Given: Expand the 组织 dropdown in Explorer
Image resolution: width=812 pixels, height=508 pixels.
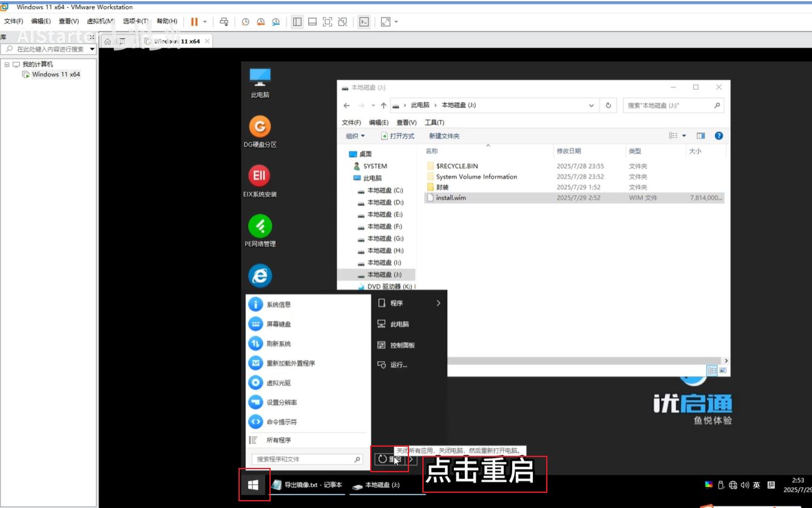Looking at the screenshot, I should coord(355,136).
